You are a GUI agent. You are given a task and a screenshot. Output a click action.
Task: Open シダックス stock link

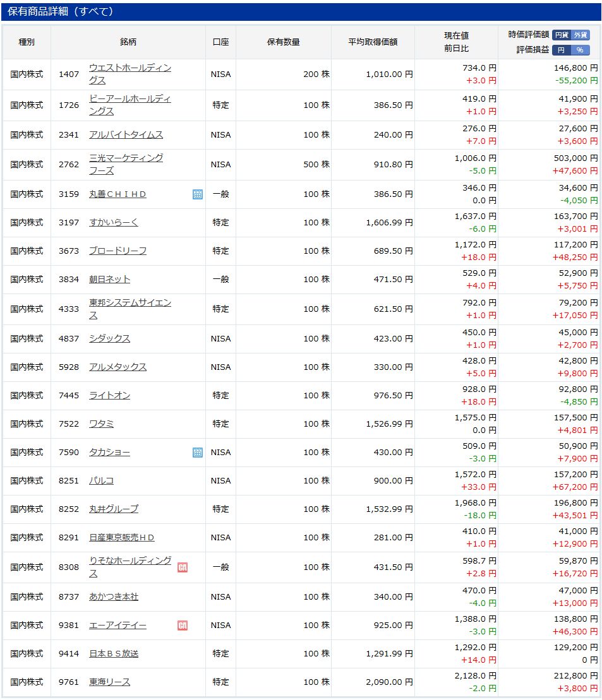click(x=109, y=338)
